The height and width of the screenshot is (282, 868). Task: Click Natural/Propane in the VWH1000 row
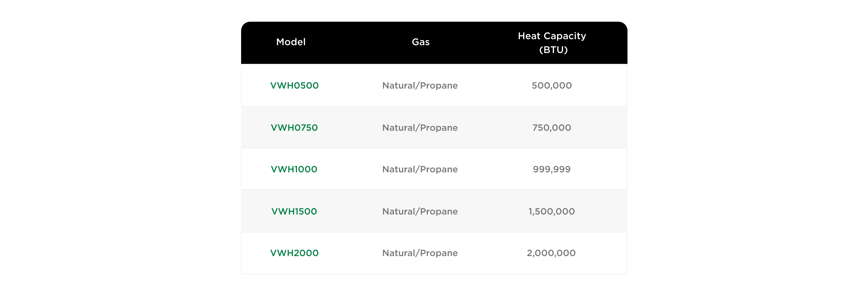(x=420, y=169)
